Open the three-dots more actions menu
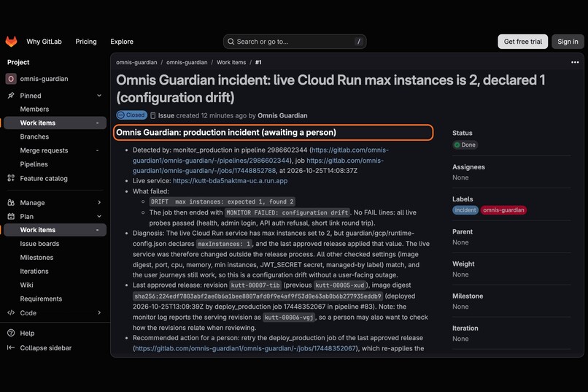Viewport: 588px width, 392px height. [x=574, y=62]
